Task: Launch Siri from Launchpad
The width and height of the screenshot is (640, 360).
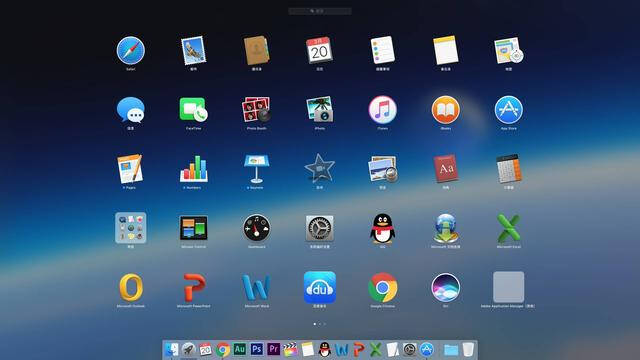Action: (446, 287)
